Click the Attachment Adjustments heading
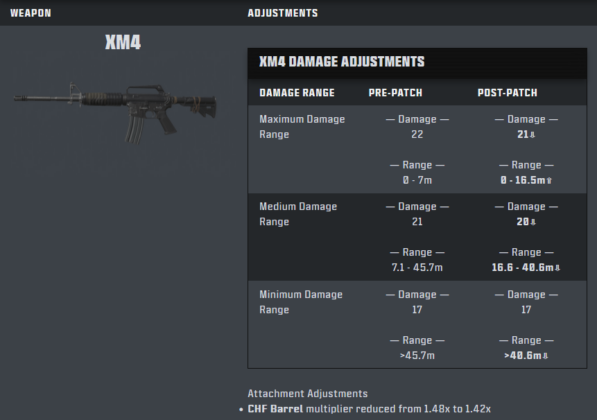The height and width of the screenshot is (420, 597). 308,393
